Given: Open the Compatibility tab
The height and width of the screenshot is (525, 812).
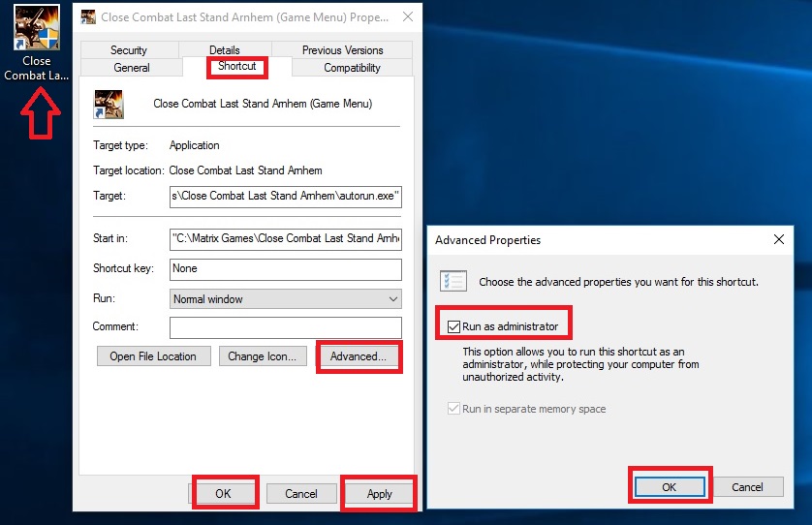Looking at the screenshot, I should click(352, 68).
